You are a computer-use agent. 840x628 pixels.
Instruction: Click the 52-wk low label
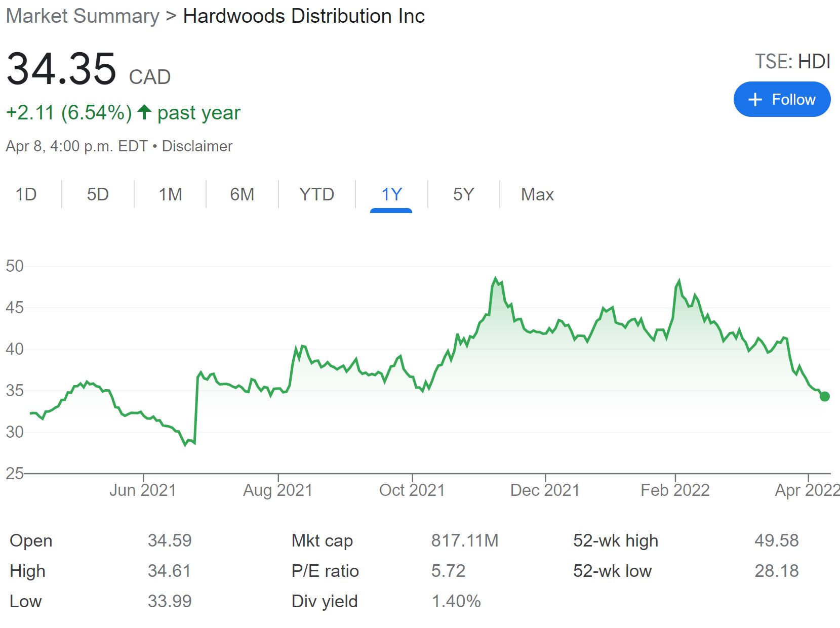[x=612, y=571]
